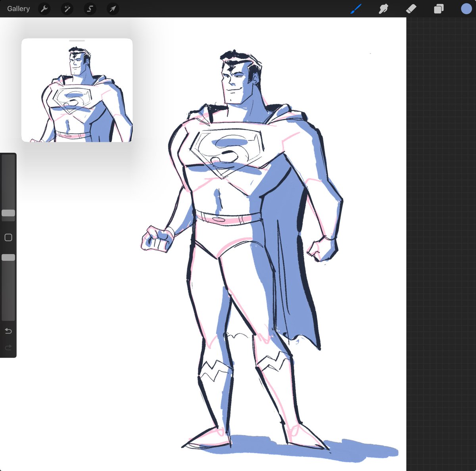
Task: Click the brush opacity slider handle
Action: [8, 258]
